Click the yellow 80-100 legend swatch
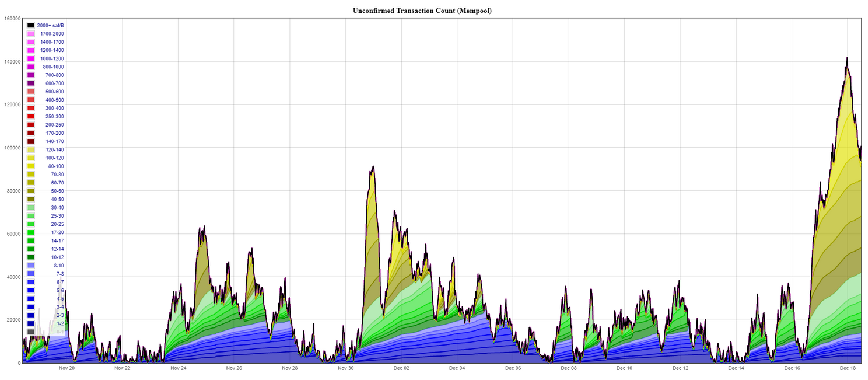The width and height of the screenshot is (868, 380). 31,166
